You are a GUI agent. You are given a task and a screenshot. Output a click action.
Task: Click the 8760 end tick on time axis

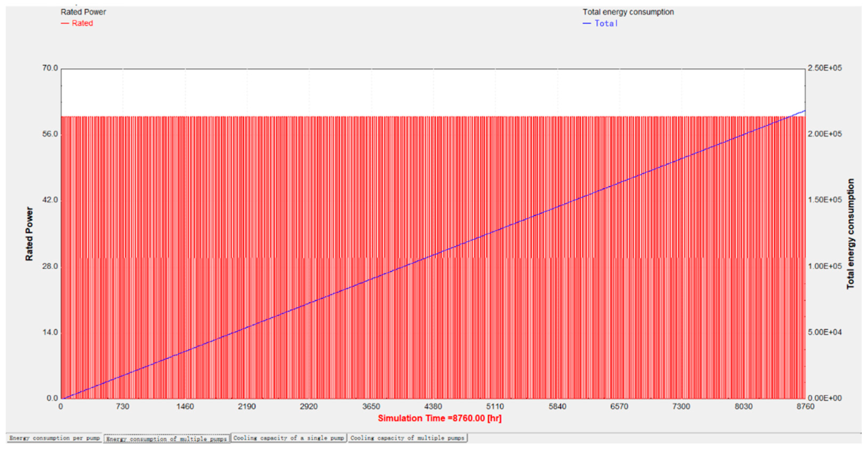pyautogui.click(x=805, y=406)
